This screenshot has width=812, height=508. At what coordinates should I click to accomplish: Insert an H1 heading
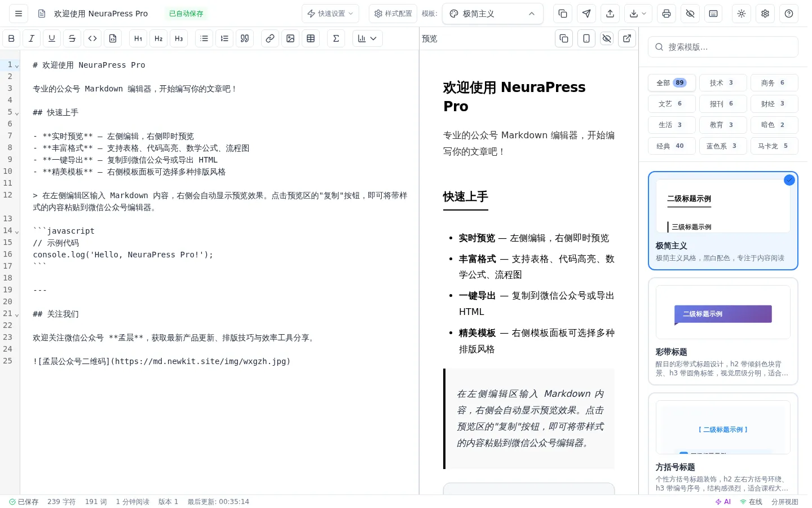point(138,38)
